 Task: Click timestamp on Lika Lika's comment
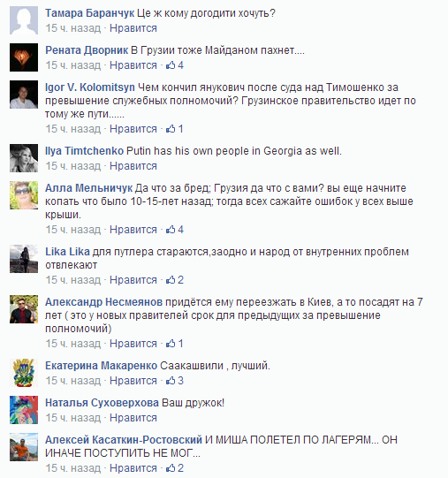point(73,280)
